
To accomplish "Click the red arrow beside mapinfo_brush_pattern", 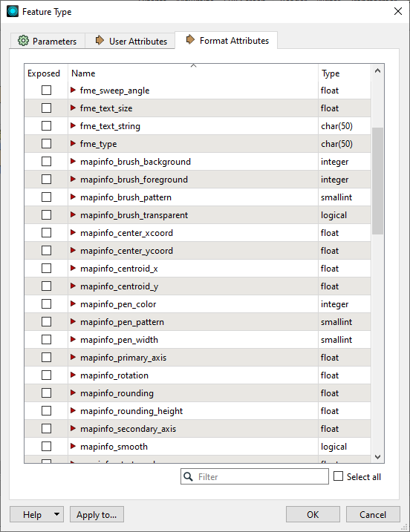I will pyautogui.click(x=73, y=197).
